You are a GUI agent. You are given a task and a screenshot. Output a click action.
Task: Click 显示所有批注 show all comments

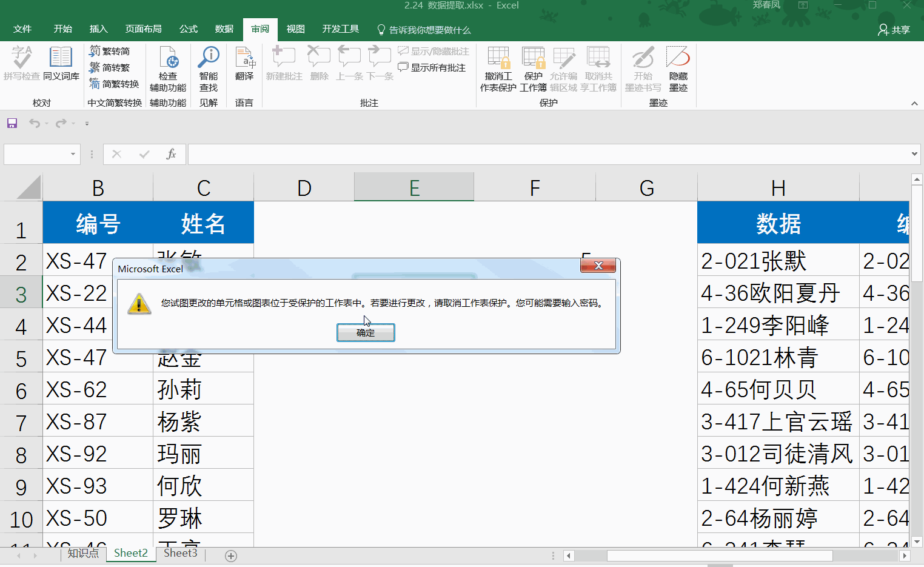[432, 67]
